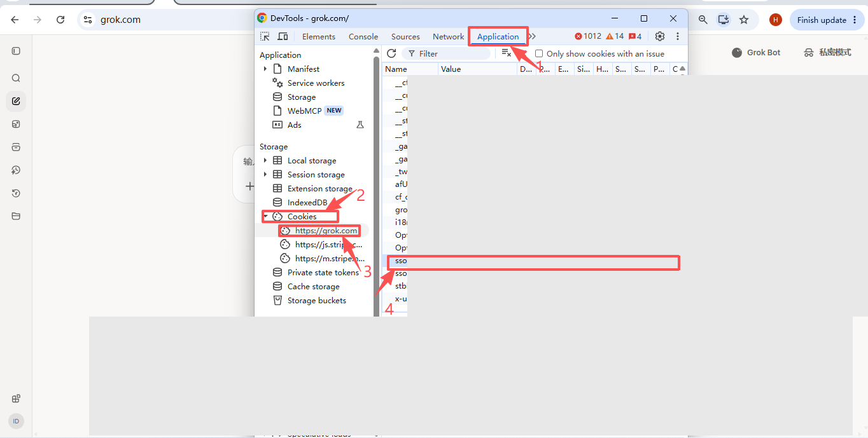This screenshot has height=438, width=868.
Task: Click the Finish update button
Action: pos(827,20)
